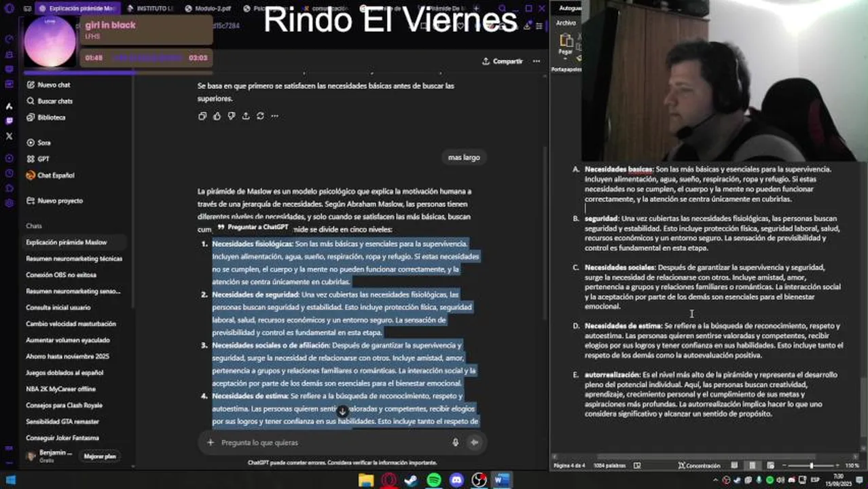Open the Sensibilidad GTA remaster chat
The image size is (868, 489).
(x=62, y=422)
